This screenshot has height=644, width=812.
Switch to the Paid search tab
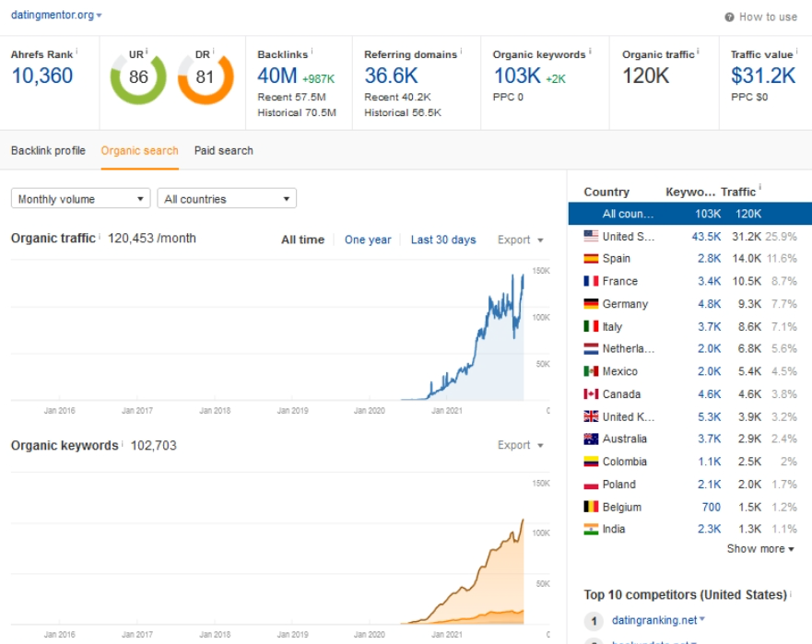(224, 151)
